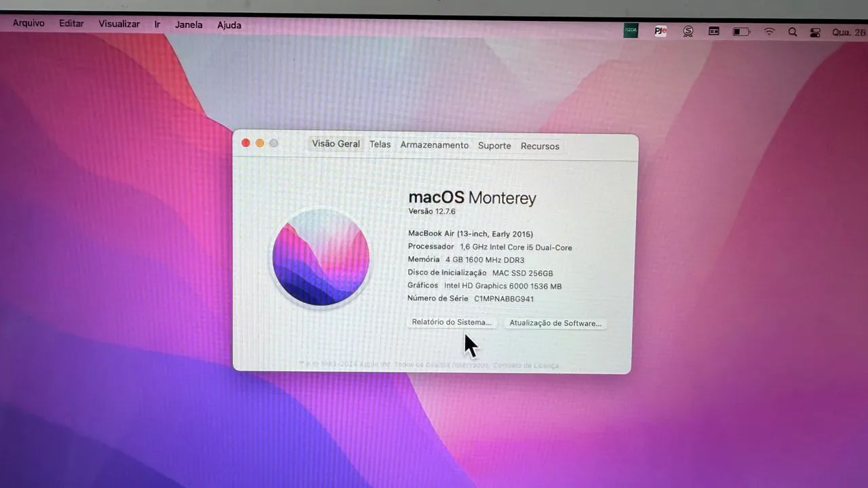Viewport: 868px width, 488px height.
Task: Open Relatório do Sistema
Action: [452, 322]
